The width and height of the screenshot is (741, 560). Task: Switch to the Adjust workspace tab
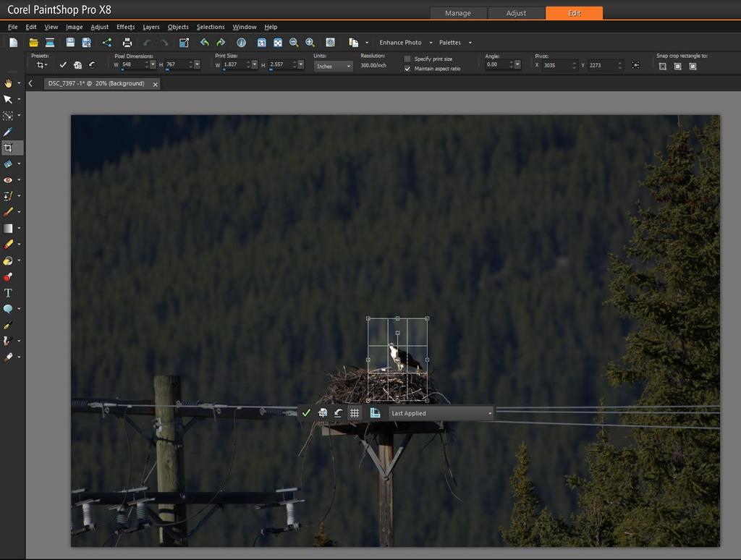click(516, 13)
